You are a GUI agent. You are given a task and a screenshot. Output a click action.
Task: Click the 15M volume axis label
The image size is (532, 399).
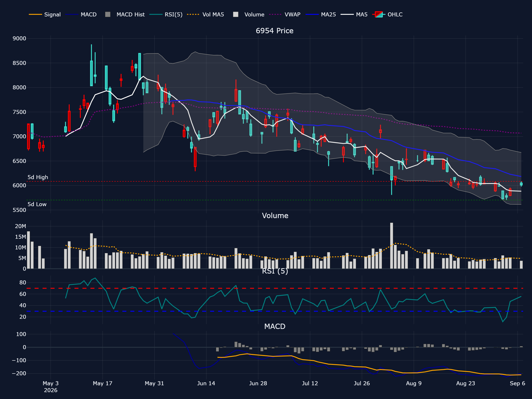[x=20, y=237]
